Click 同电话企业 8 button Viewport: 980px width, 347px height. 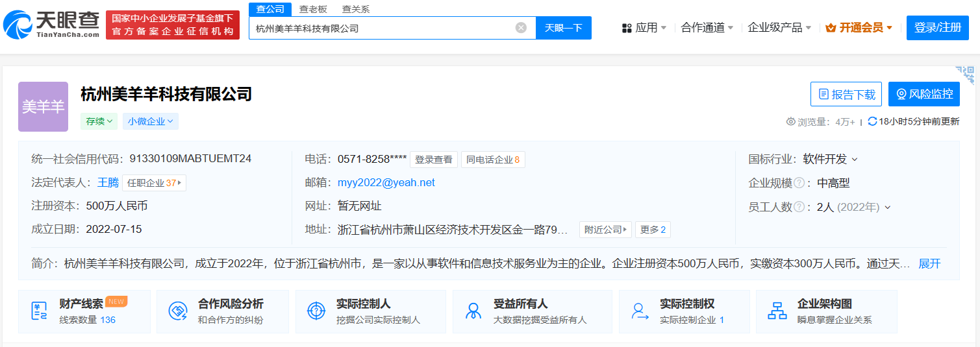493,160
